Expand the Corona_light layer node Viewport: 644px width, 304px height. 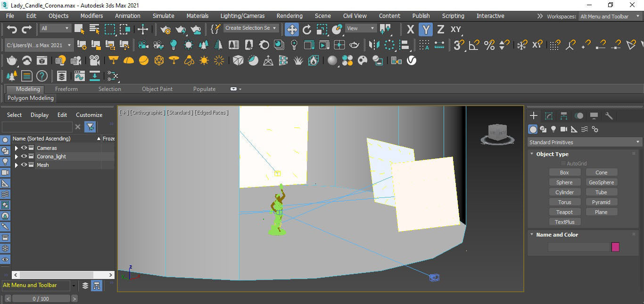[17, 156]
